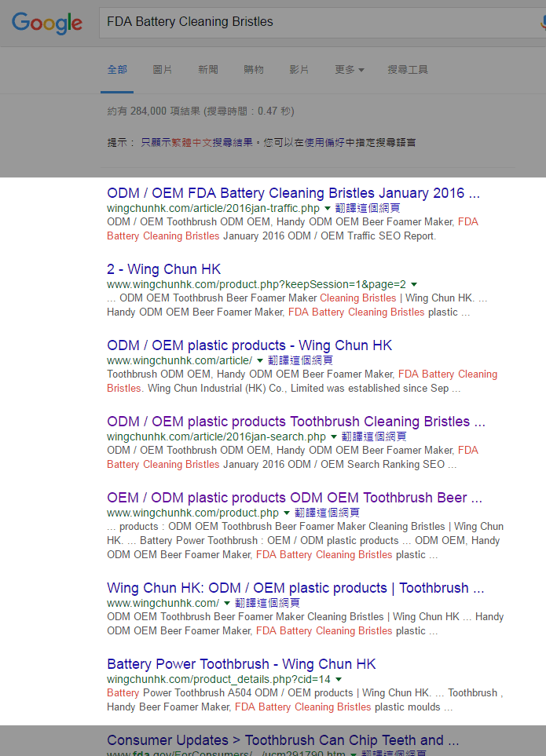Image resolution: width=546 pixels, height=756 pixels.
Task: Open the '2 - Wing Chun HK' result
Action: (164, 269)
